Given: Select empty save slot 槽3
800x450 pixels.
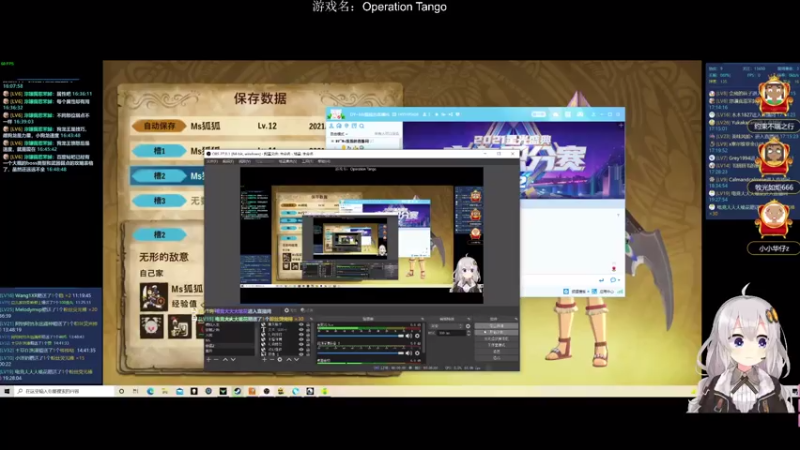Looking at the screenshot, I should 159,201.
